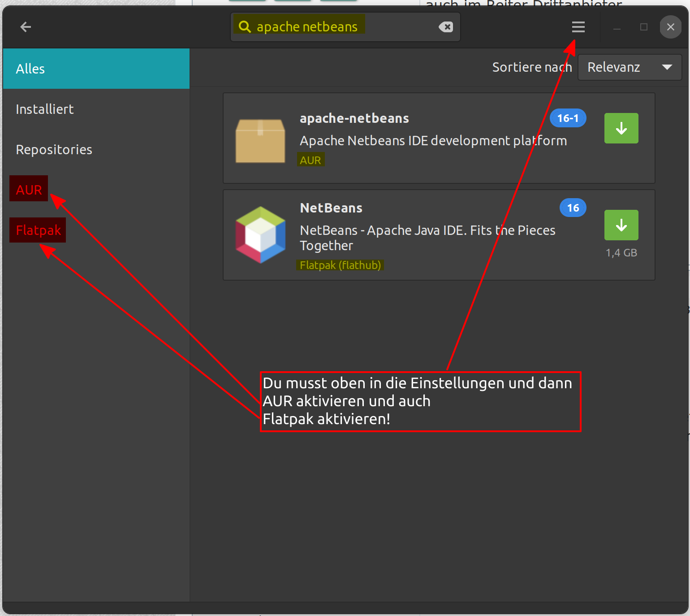Toggle the AUR badge on apache-netbeans
Screen dimensions: 690x616
pyautogui.click(x=310, y=160)
